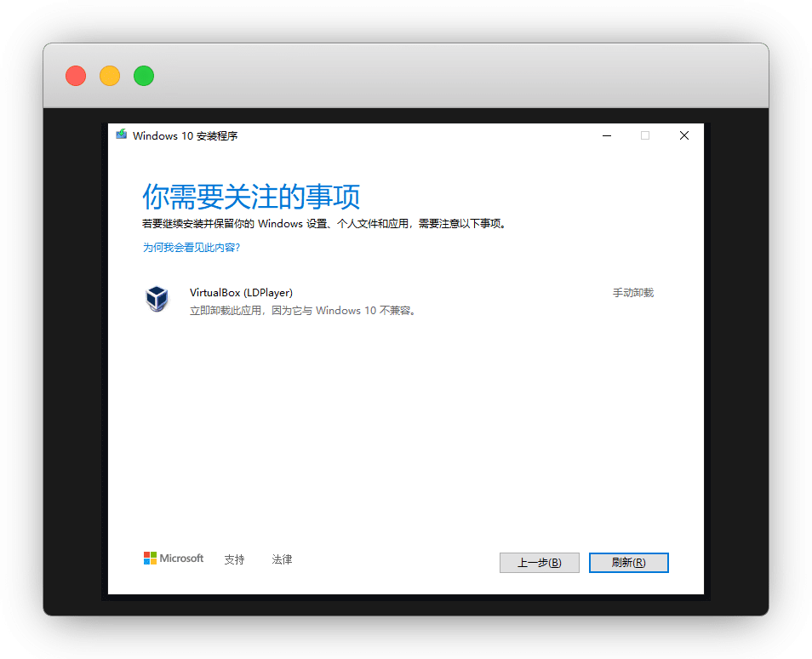
Task: Click the 刷新(R) refresh button
Action: (629, 563)
